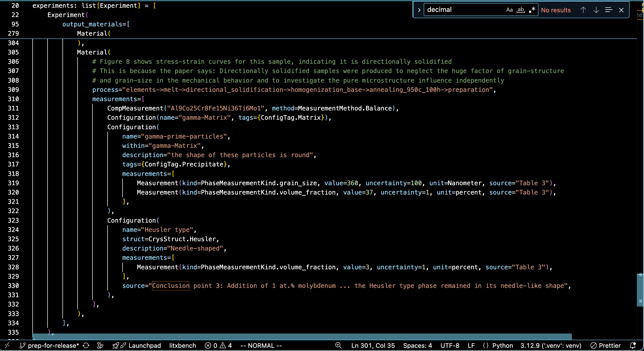Viewport: 644px width, 351px height.
Task: Select litxbench status bar item
Action: coord(182,346)
